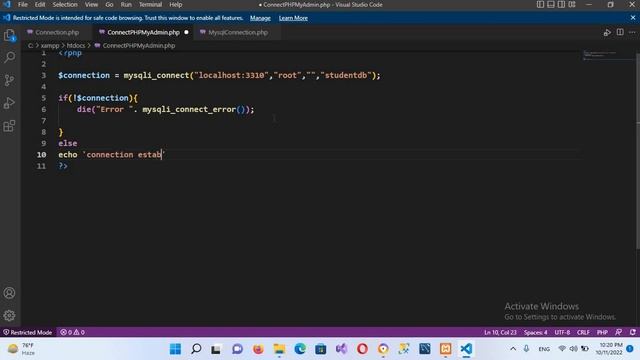
Task: Open the Accounts menu icon
Action: click(x=9, y=293)
